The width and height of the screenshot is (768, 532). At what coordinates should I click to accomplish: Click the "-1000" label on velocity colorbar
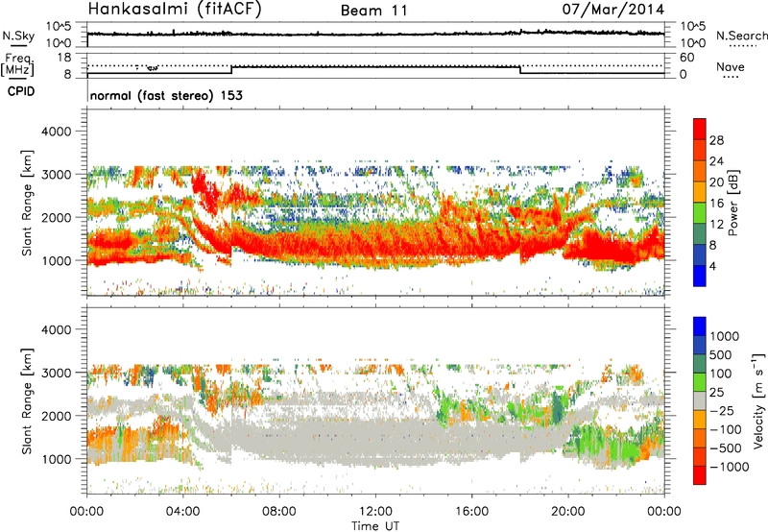tap(730, 467)
